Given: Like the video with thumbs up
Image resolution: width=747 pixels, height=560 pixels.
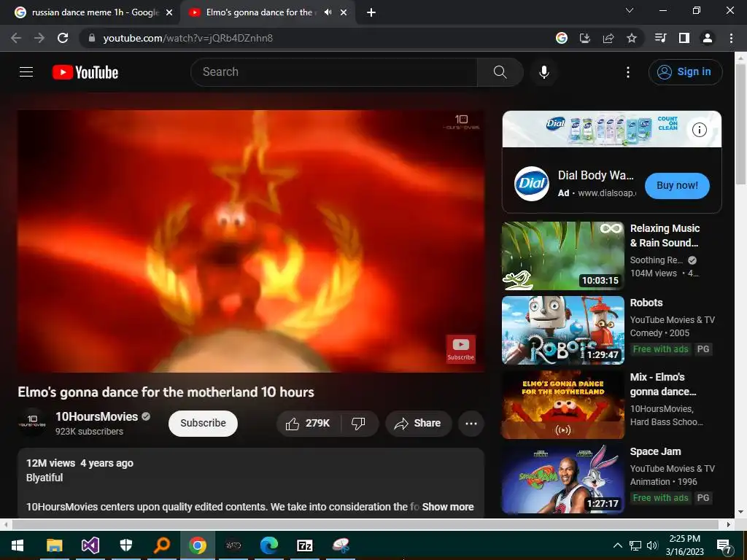Looking at the screenshot, I should [309, 424].
